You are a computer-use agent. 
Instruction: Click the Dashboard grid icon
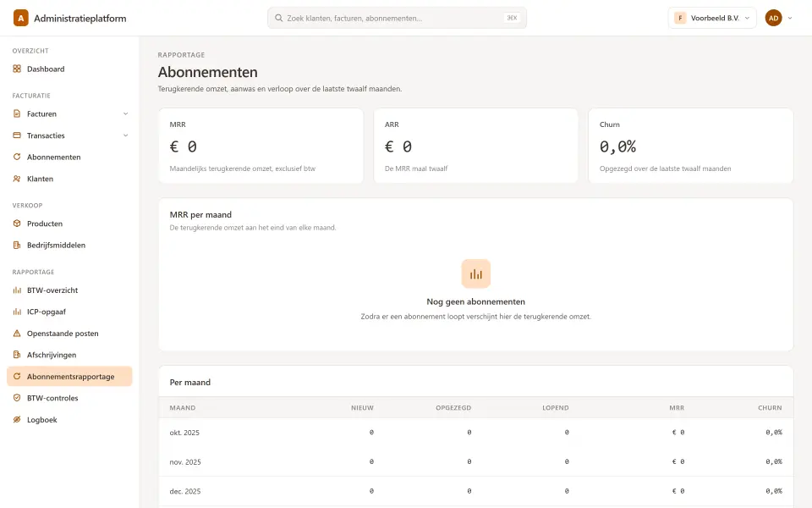click(17, 69)
